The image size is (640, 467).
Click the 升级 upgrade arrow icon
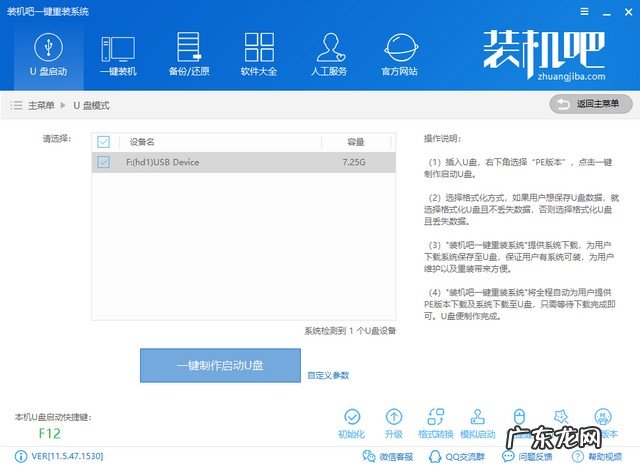394,417
